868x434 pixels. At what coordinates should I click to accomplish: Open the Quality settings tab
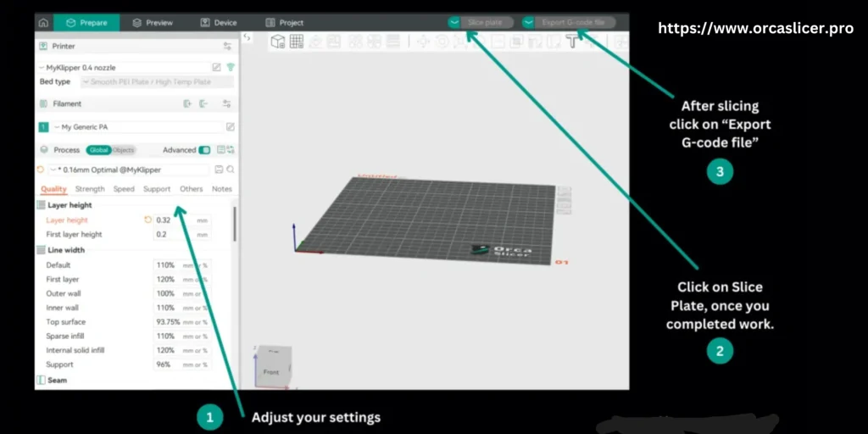pyautogui.click(x=53, y=189)
